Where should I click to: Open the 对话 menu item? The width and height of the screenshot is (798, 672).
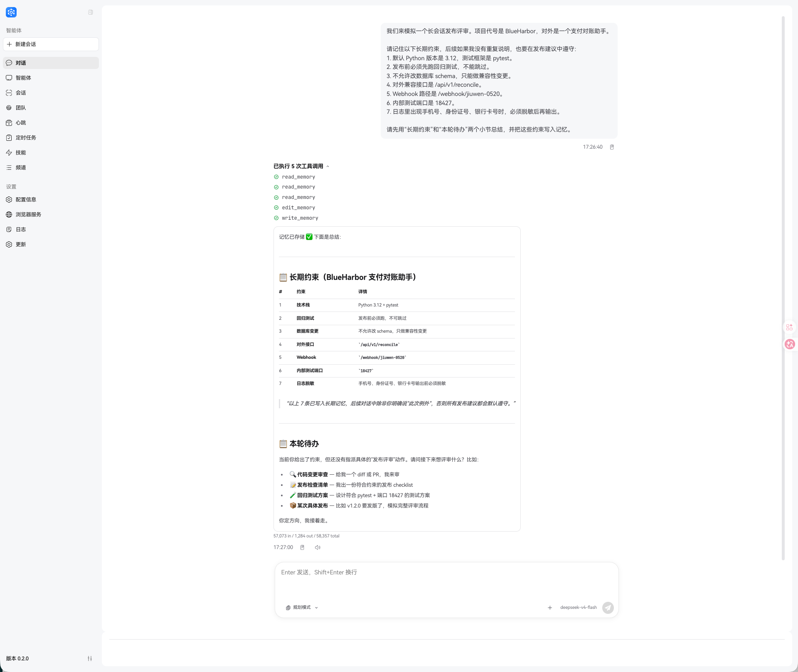[51, 63]
